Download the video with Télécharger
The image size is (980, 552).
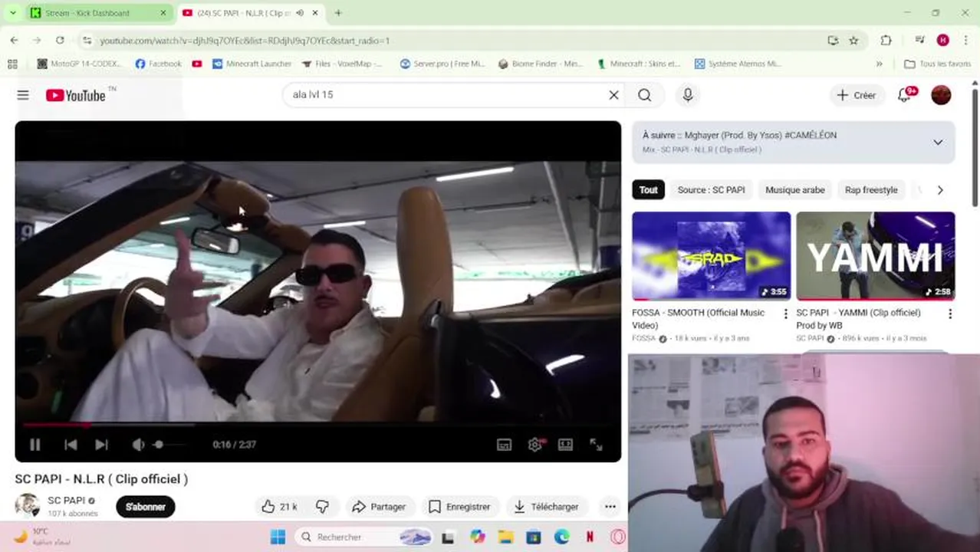pos(546,507)
